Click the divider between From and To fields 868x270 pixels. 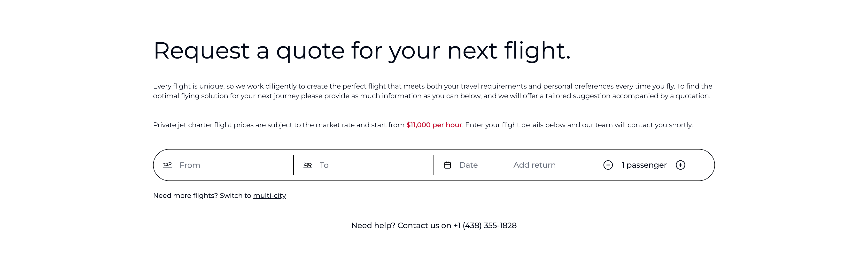coord(294,165)
